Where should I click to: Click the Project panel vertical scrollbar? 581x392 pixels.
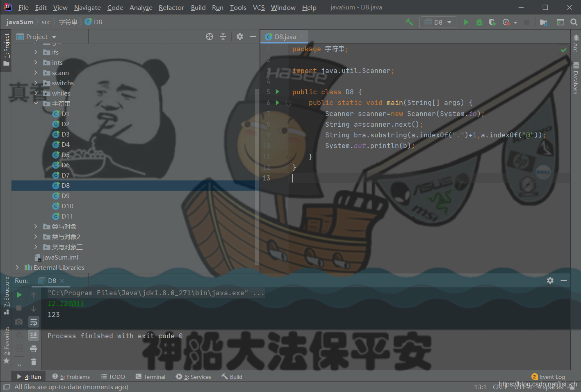click(x=257, y=176)
